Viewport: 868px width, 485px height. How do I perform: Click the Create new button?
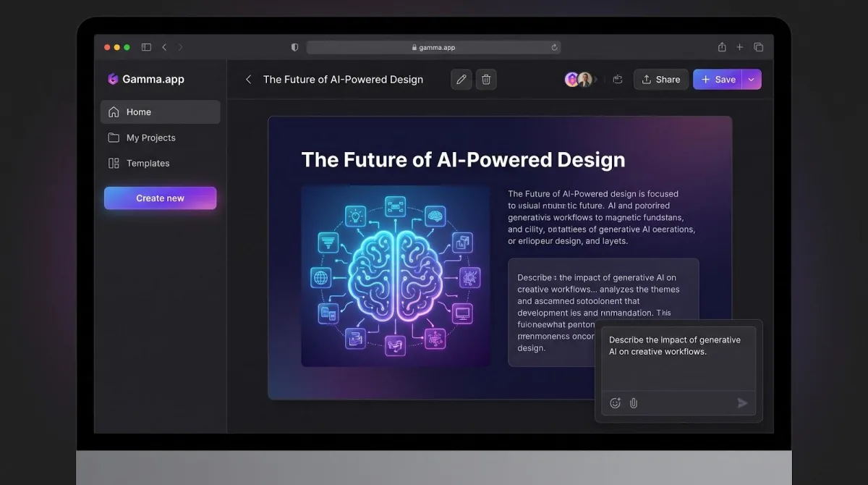tap(160, 198)
